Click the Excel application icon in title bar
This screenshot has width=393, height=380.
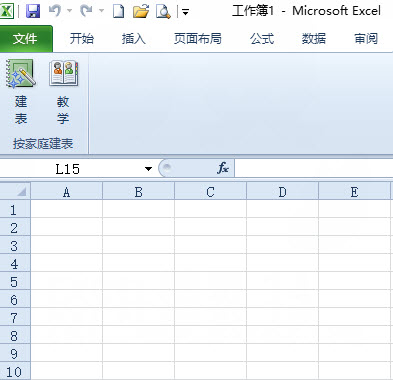point(7,12)
